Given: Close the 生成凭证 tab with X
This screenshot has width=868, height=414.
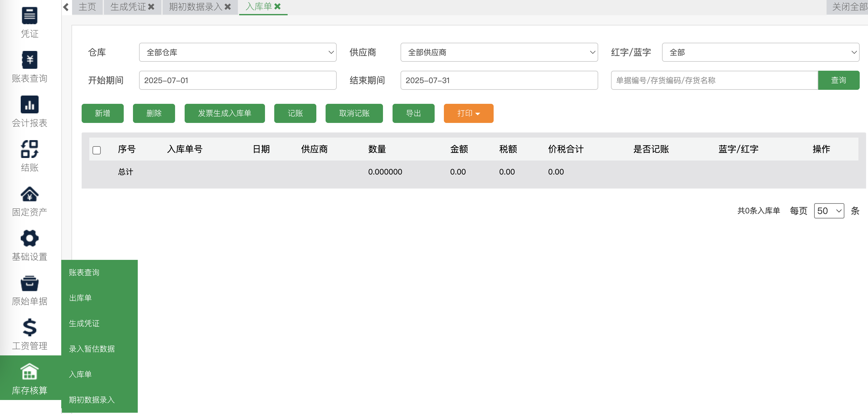Looking at the screenshot, I should coord(151,7).
